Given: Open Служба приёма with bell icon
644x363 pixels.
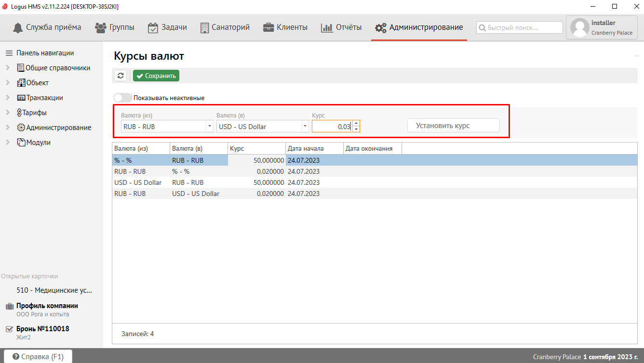Looking at the screenshot, I should click(47, 27).
